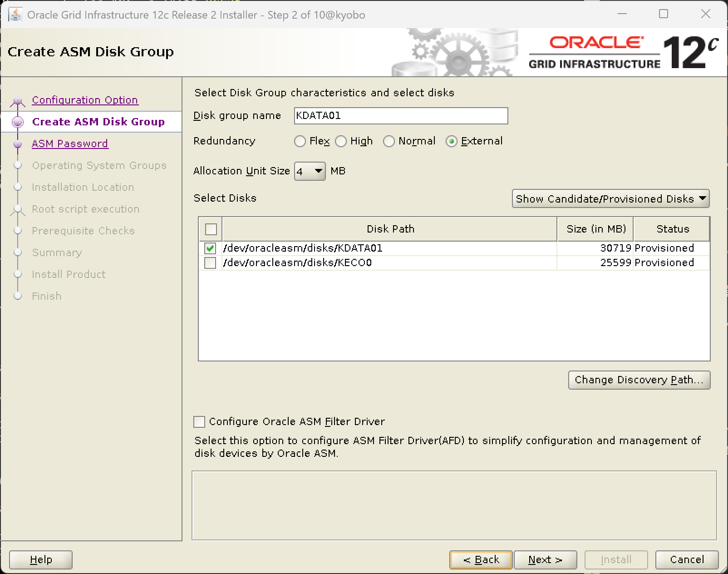This screenshot has width=728, height=574.
Task: Click the Change Discovery Path button
Action: (x=639, y=380)
